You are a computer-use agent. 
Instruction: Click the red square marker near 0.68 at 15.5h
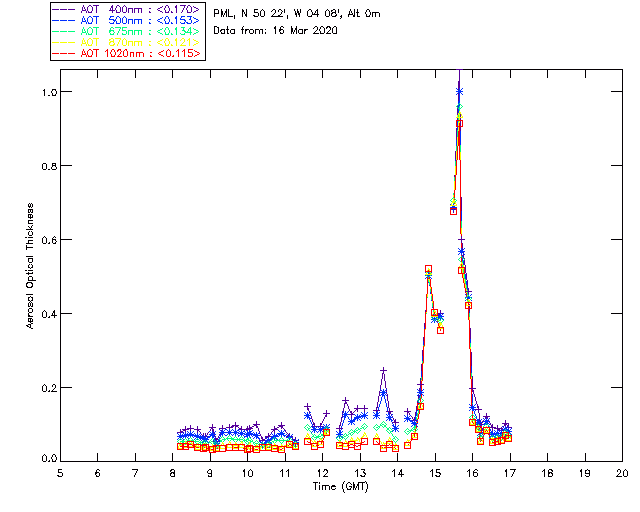click(453, 211)
